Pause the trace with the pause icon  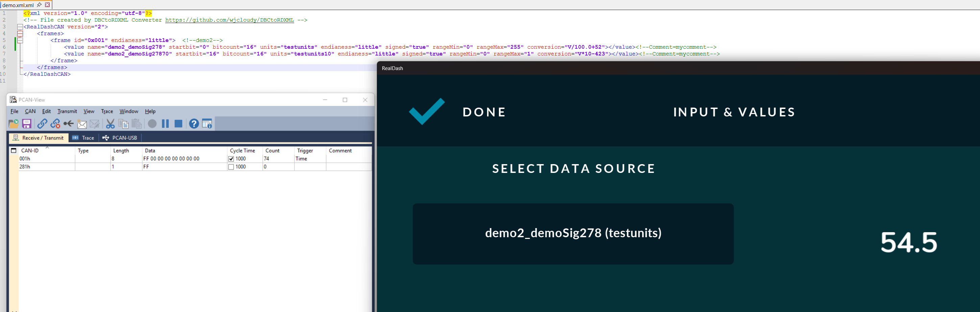(x=165, y=124)
